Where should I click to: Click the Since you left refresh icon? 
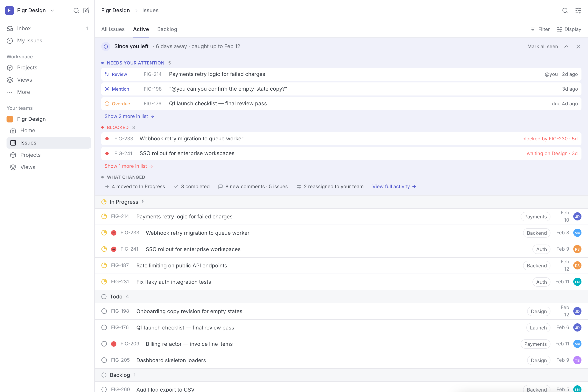click(x=106, y=46)
